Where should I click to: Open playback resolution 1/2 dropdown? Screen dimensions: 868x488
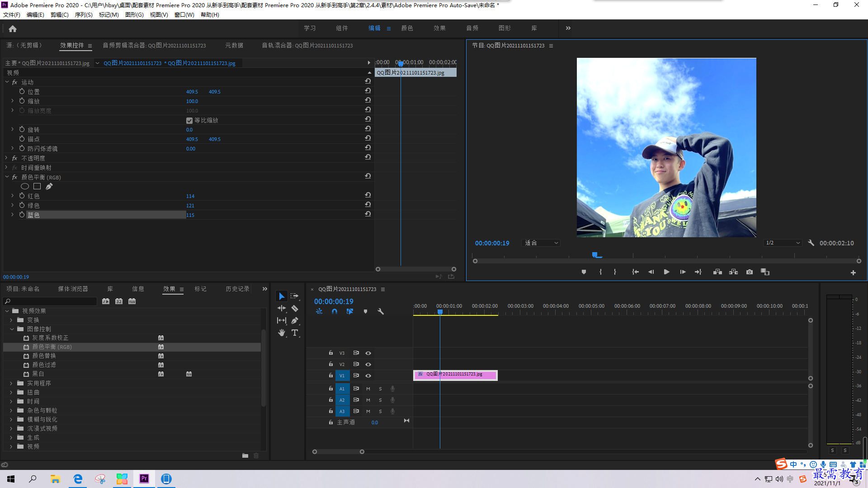(x=783, y=243)
